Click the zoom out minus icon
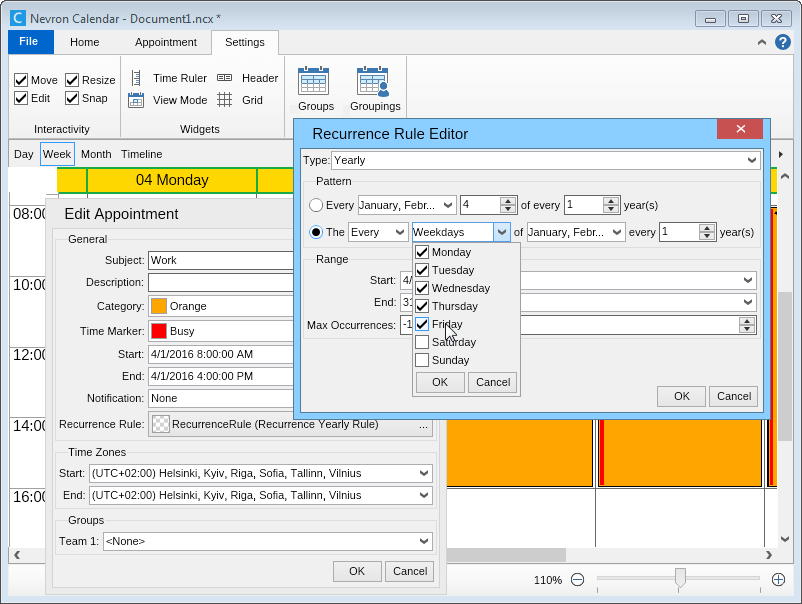 pos(577,579)
